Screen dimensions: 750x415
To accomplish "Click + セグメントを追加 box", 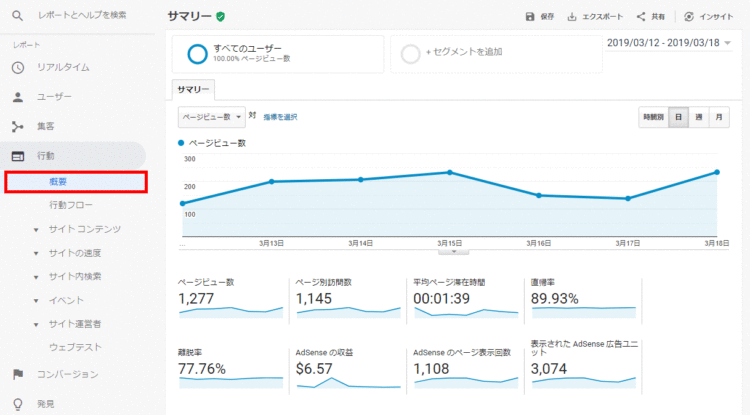I will click(x=495, y=52).
